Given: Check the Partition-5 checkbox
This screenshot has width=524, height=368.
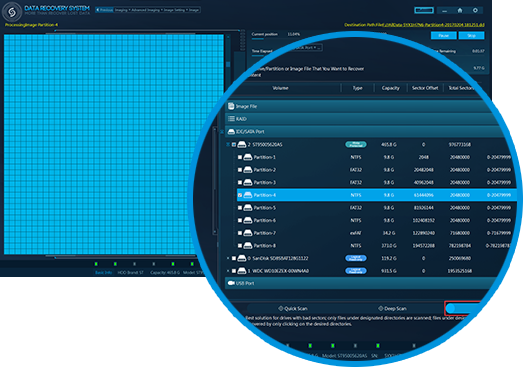Looking at the screenshot, I should [240, 208].
